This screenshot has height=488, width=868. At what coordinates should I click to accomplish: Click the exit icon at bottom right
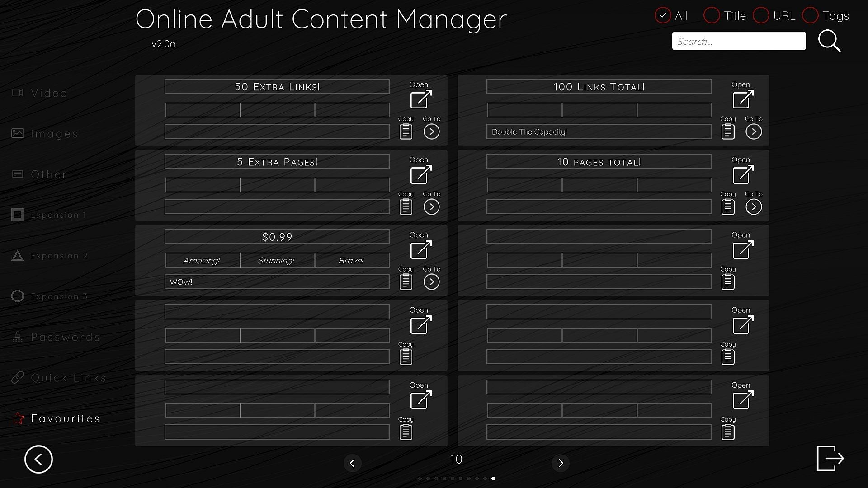coord(830,458)
